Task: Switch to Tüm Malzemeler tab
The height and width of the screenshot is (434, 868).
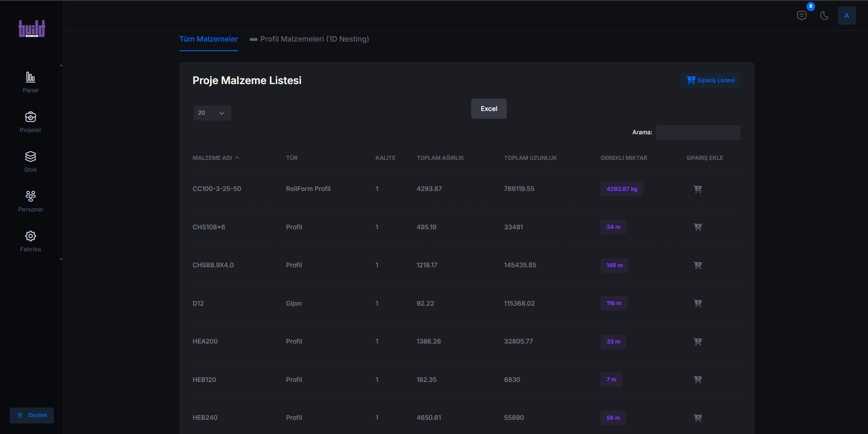Action: pyautogui.click(x=208, y=39)
